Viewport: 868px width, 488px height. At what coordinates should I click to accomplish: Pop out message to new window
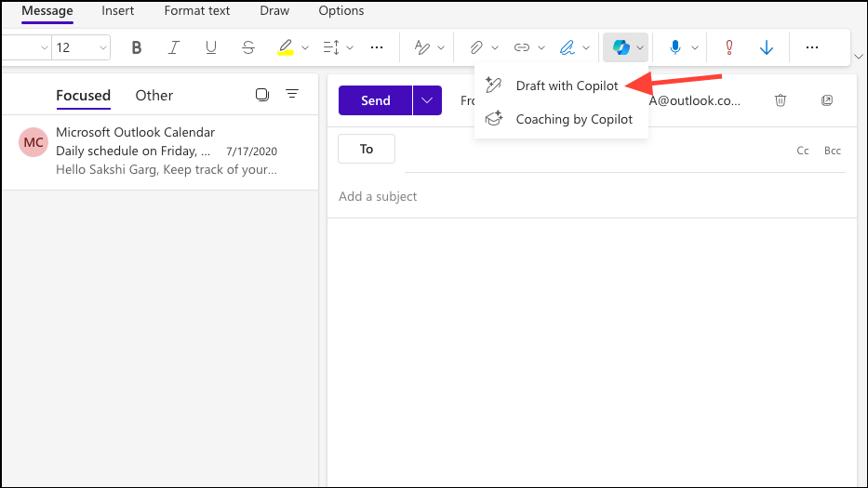click(x=827, y=100)
